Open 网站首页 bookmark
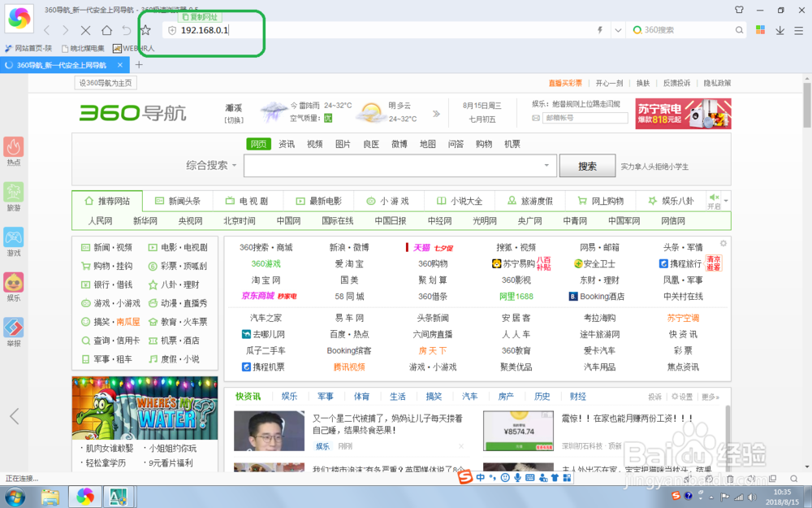This screenshot has width=812, height=508. point(28,48)
